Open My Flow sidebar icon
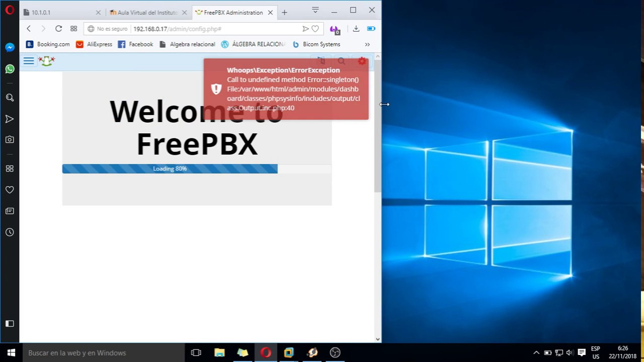This screenshot has height=362, width=644. pos(10,119)
